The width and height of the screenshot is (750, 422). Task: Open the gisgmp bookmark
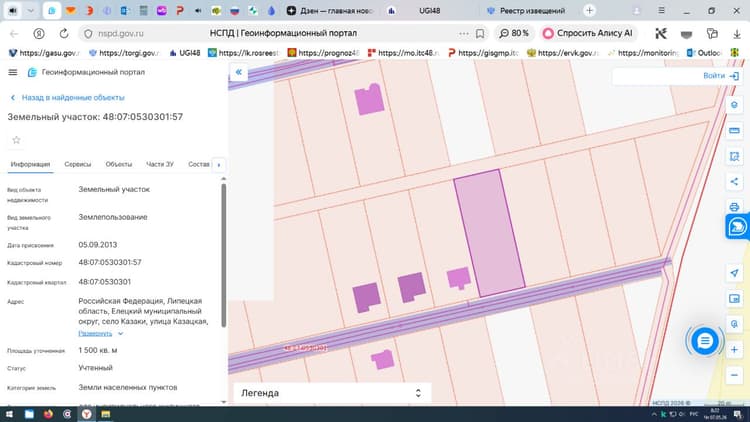pos(483,53)
